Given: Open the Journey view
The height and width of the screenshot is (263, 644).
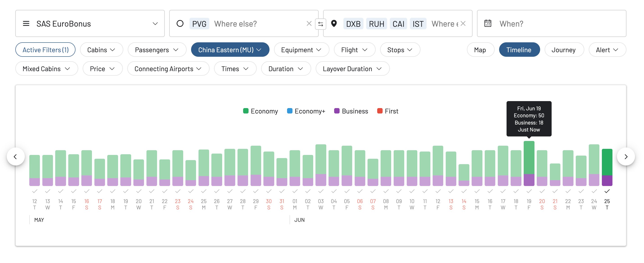Looking at the screenshot, I should 564,50.
